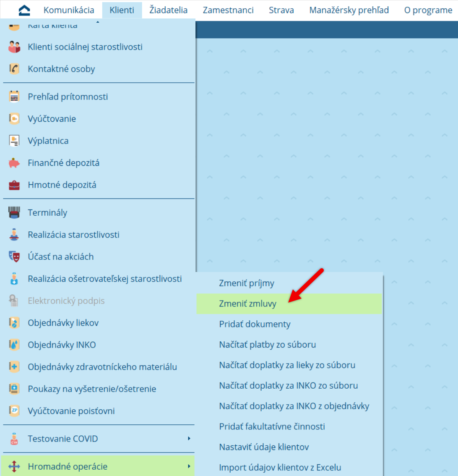458x476 pixels.
Task: Click the Vyúčtovanie icon
Action: pos(14,119)
